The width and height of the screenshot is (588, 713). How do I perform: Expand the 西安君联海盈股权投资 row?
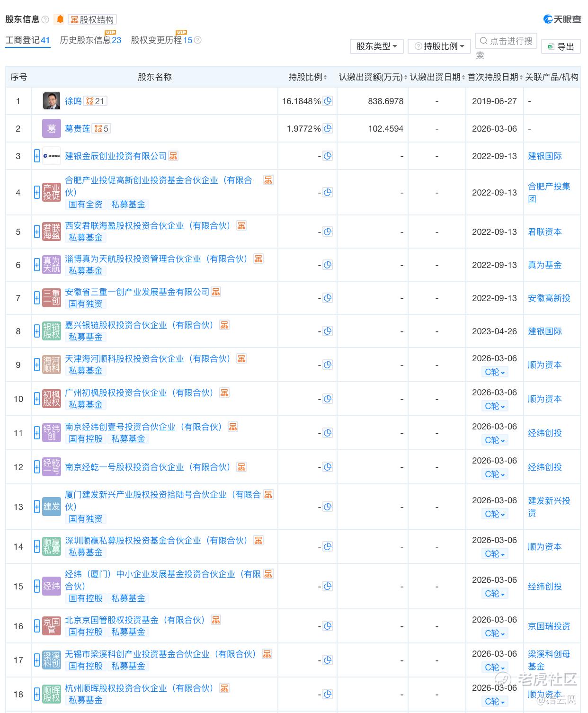[37, 232]
